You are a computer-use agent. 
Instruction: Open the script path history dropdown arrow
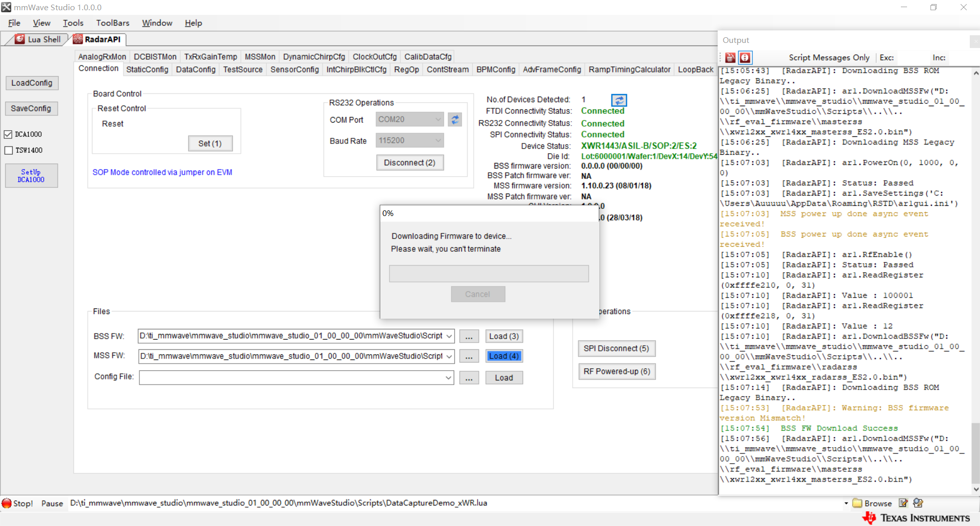click(846, 503)
